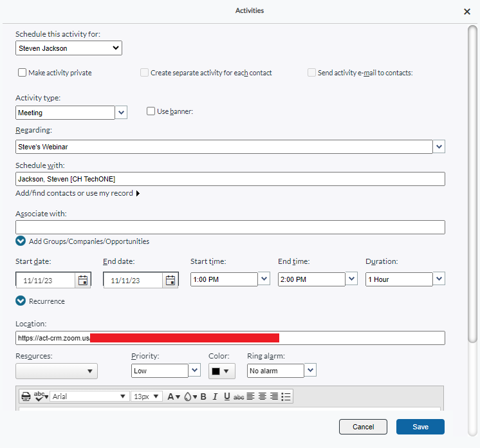
Task: Toggle underline formatting
Action: [x=227, y=397]
